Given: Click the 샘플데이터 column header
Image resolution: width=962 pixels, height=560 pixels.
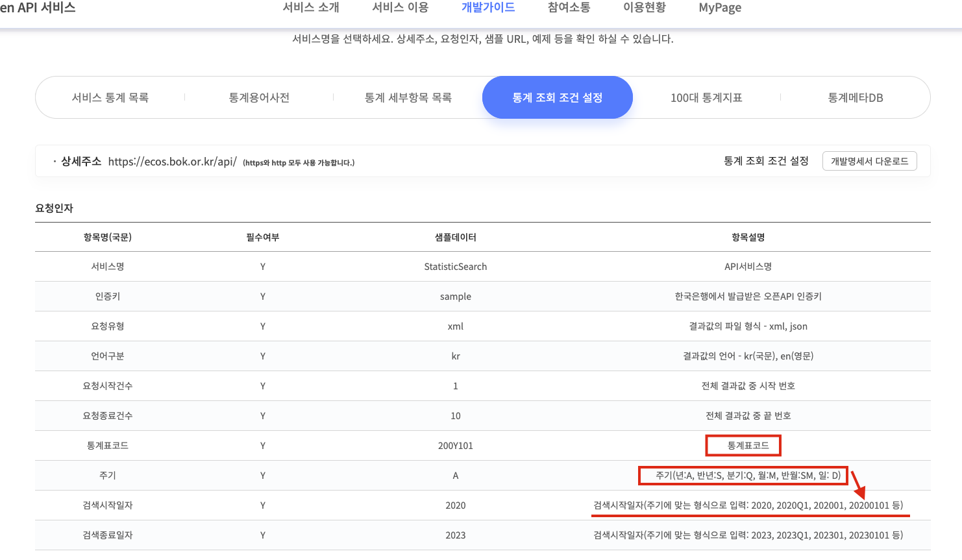Looking at the screenshot, I should pyautogui.click(x=456, y=237).
